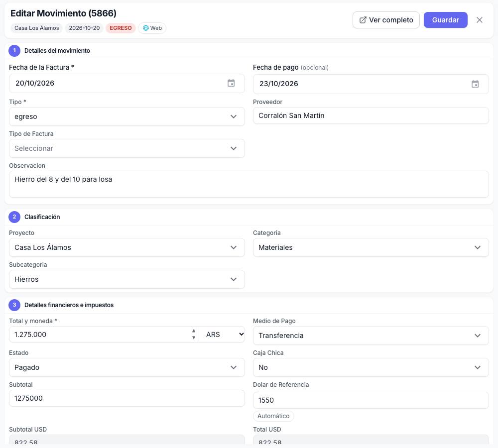Click the EGRESO badge in the header
498x448 pixels.
tap(121, 28)
